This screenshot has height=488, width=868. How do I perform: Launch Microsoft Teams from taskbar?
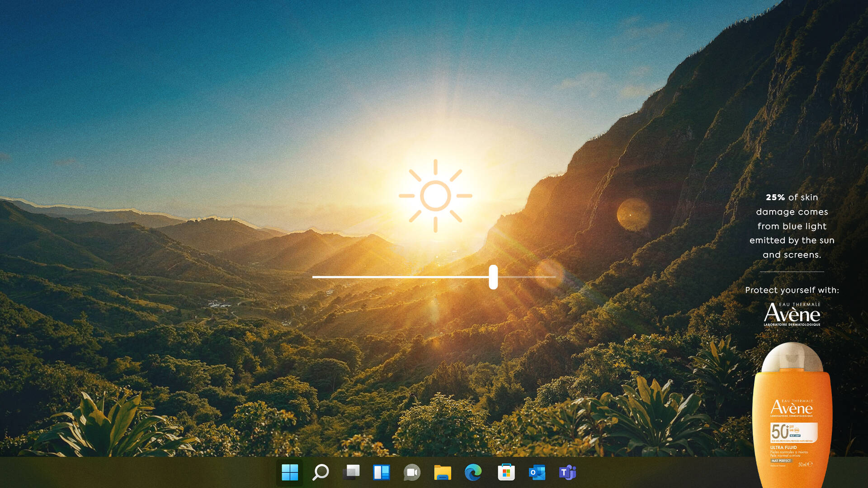click(x=567, y=473)
